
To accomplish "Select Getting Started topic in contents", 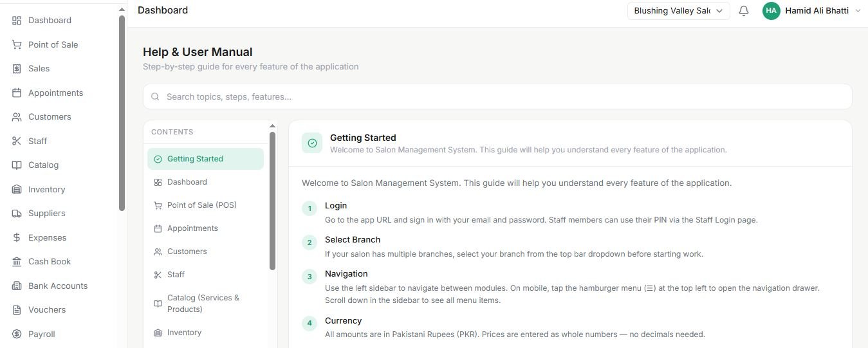I will click(x=205, y=159).
